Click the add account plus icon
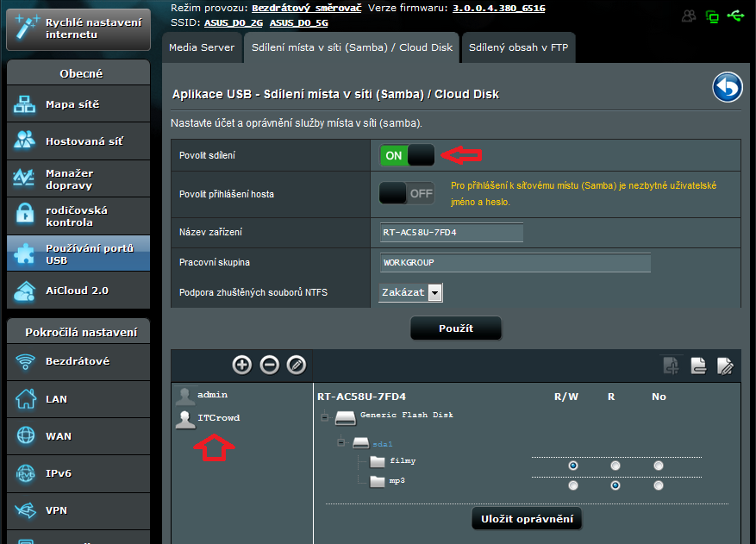The height and width of the screenshot is (544, 756). [242, 365]
